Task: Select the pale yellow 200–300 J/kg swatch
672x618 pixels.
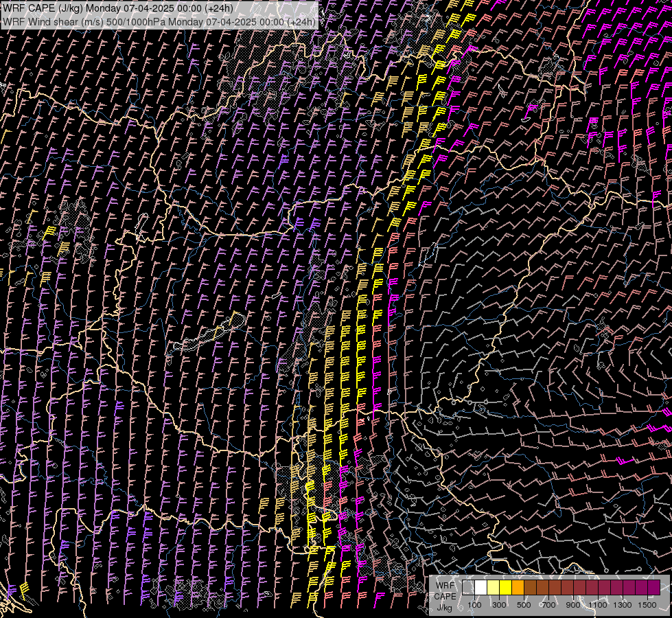Action: [494, 587]
